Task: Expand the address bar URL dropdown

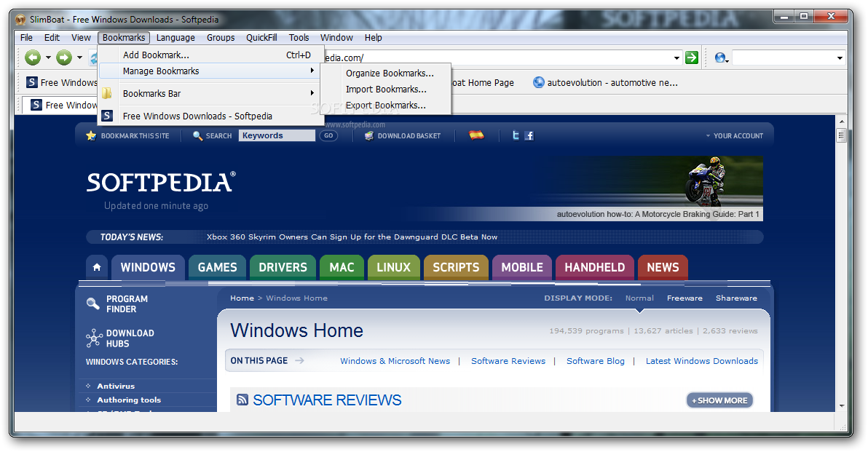Action: (676, 58)
